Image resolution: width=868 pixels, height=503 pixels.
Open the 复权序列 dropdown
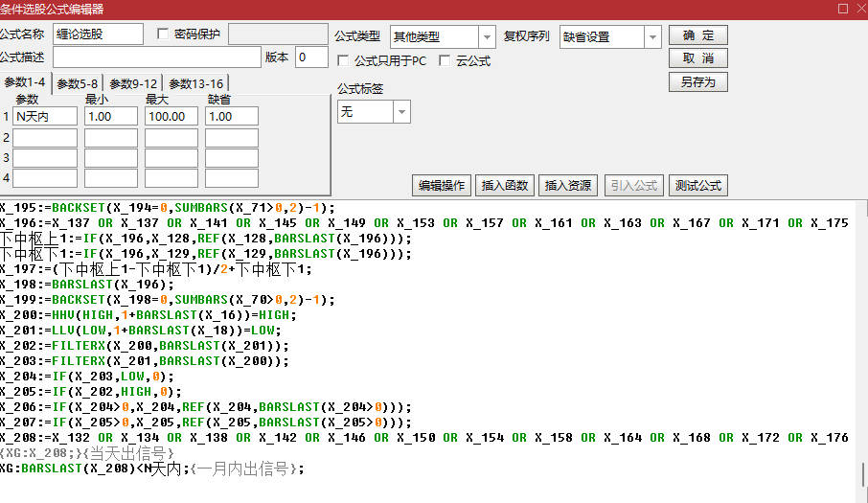pyautogui.click(x=652, y=37)
